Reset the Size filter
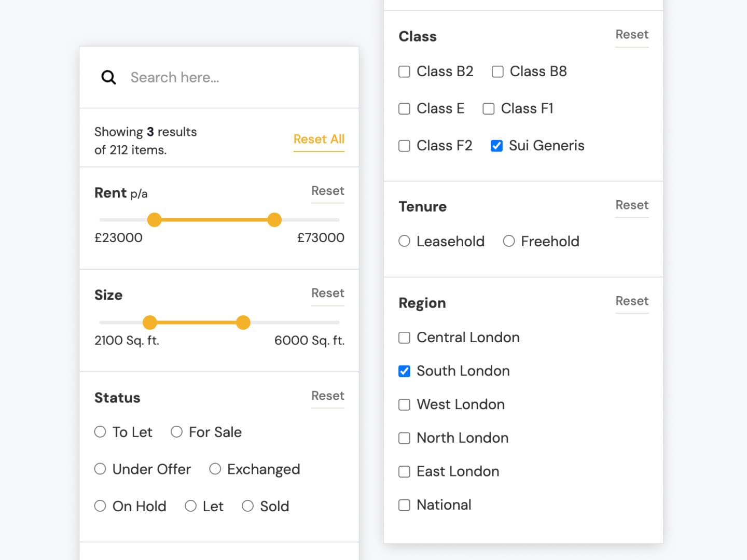Screen dimensions: 747x560 pyautogui.click(x=327, y=293)
